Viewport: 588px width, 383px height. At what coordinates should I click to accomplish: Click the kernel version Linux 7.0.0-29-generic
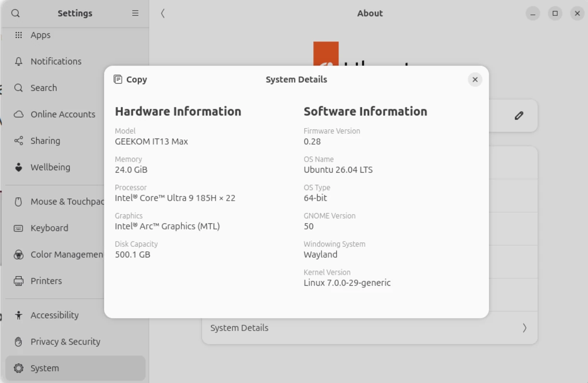click(347, 283)
